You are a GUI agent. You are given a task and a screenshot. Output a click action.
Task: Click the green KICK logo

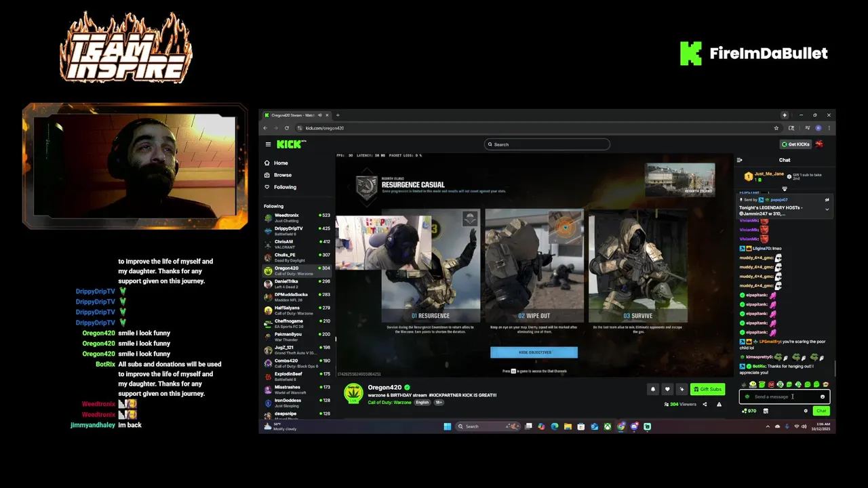[290, 144]
